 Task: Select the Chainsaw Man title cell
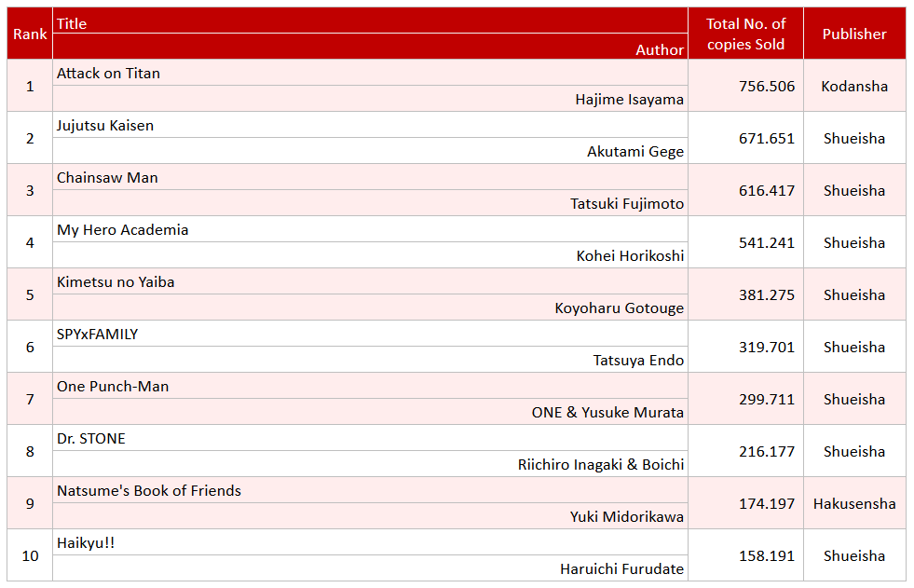370,177
